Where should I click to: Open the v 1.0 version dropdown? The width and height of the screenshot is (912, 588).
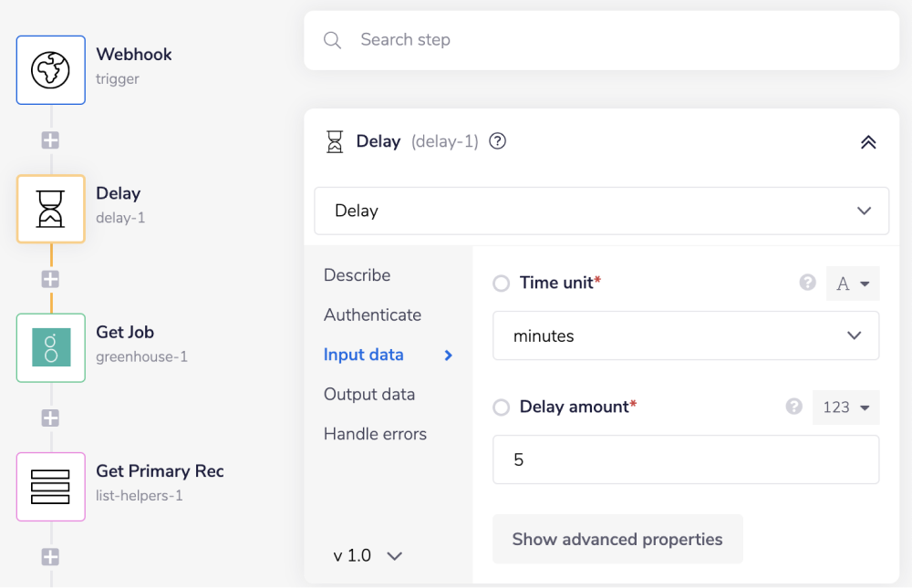click(x=368, y=555)
